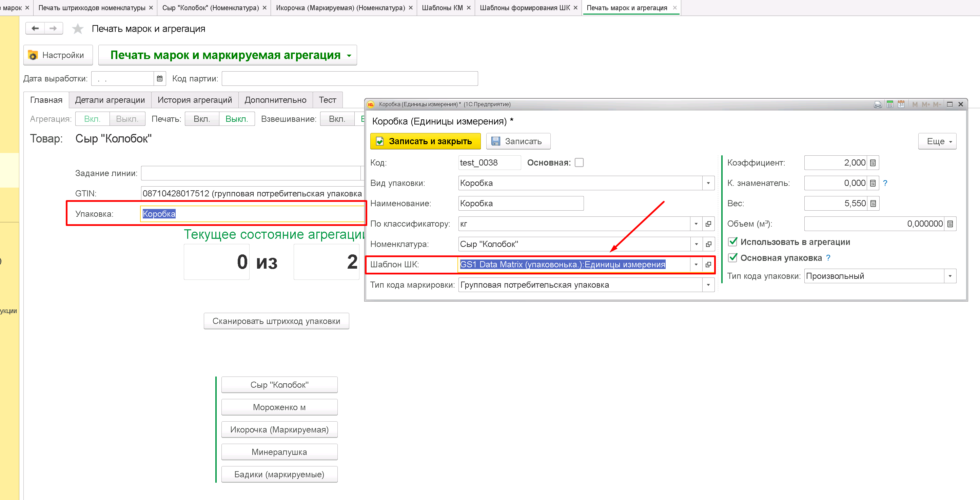Click Записать button

tap(518, 141)
